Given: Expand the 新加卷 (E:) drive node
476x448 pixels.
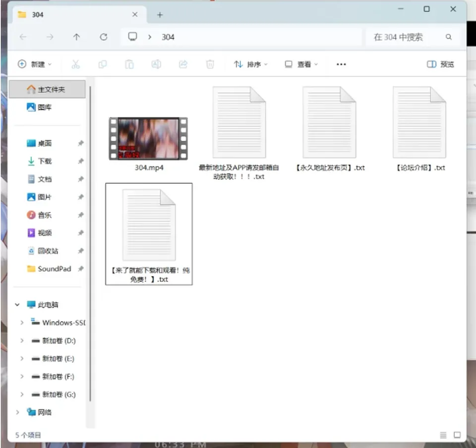Looking at the screenshot, I should tap(22, 358).
